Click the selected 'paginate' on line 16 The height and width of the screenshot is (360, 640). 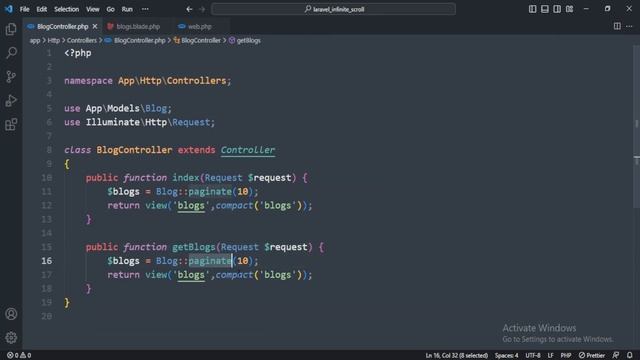click(210, 261)
